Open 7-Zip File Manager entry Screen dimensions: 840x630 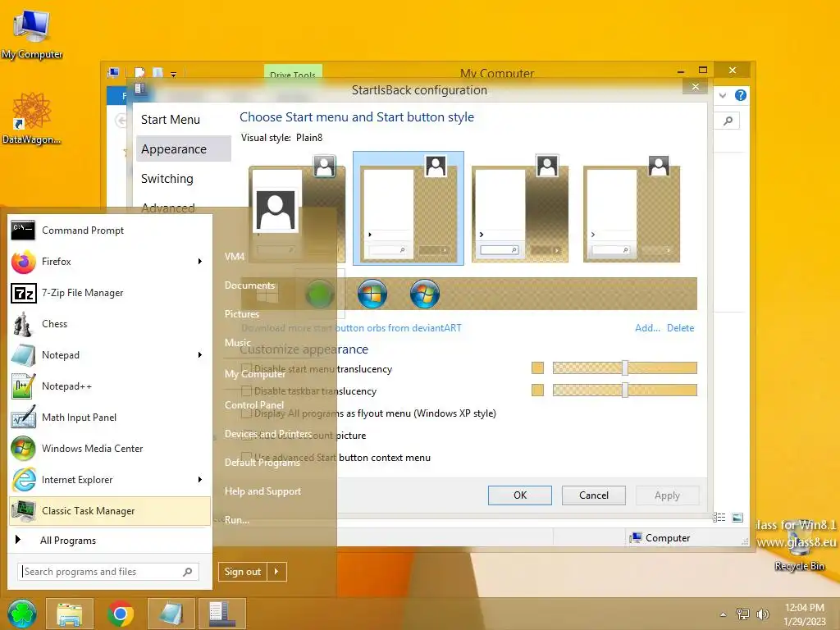(110, 293)
